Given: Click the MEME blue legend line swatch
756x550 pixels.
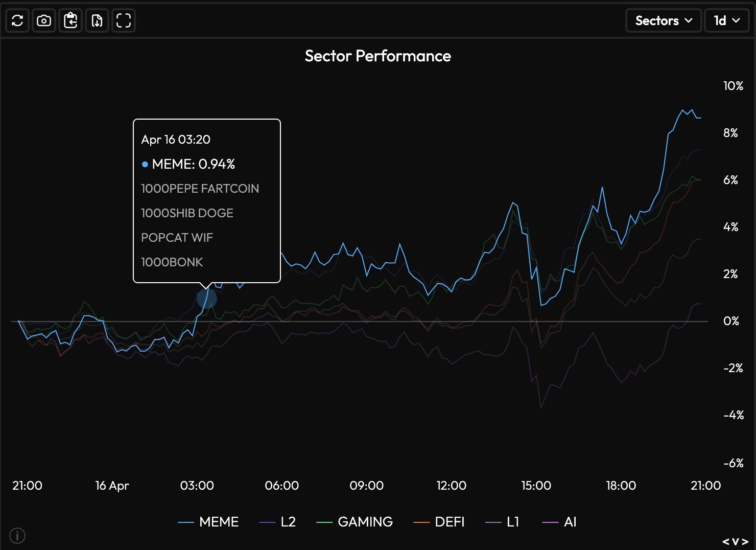Looking at the screenshot, I should tap(186, 522).
